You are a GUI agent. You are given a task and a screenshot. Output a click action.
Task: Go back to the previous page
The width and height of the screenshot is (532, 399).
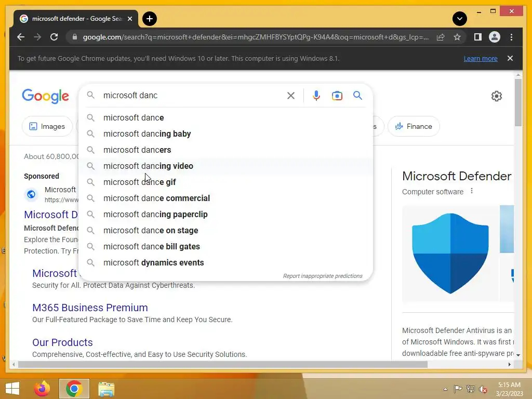[x=21, y=37]
